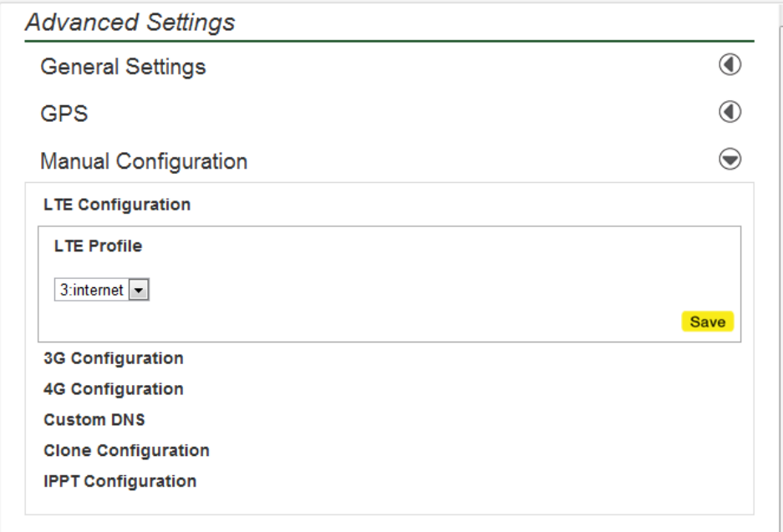Expand the 4G Configuration subsection

pyautogui.click(x=114, y=389)
